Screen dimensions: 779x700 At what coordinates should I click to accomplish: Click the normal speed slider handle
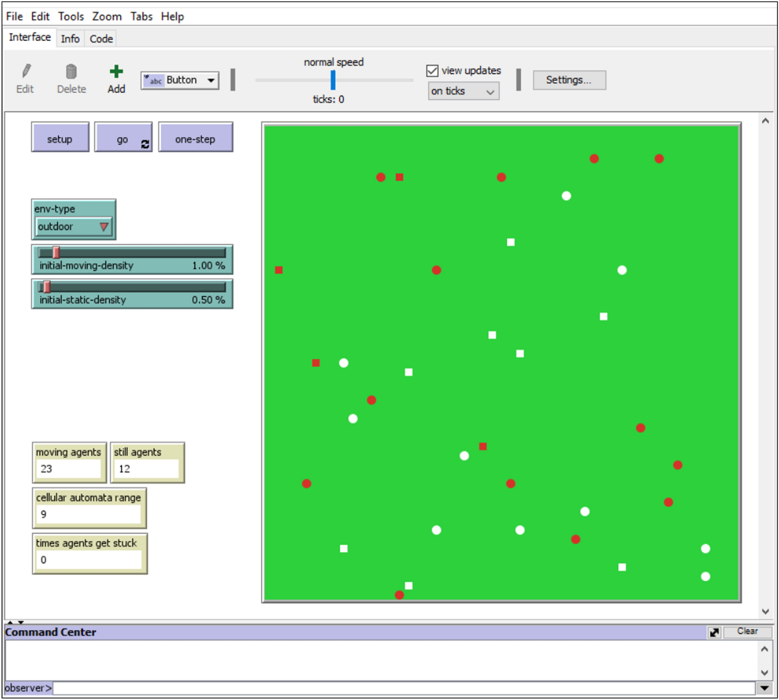click(333, 80)
